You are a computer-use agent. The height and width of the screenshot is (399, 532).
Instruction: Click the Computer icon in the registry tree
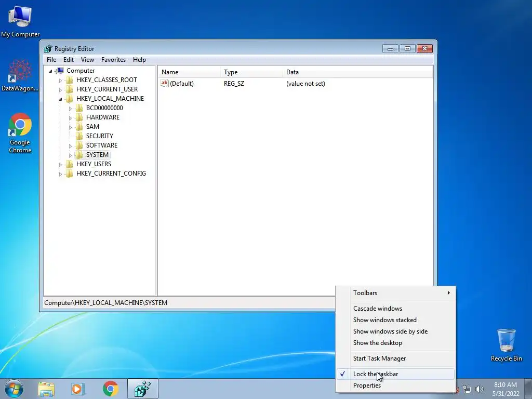[x=60, y=71]
